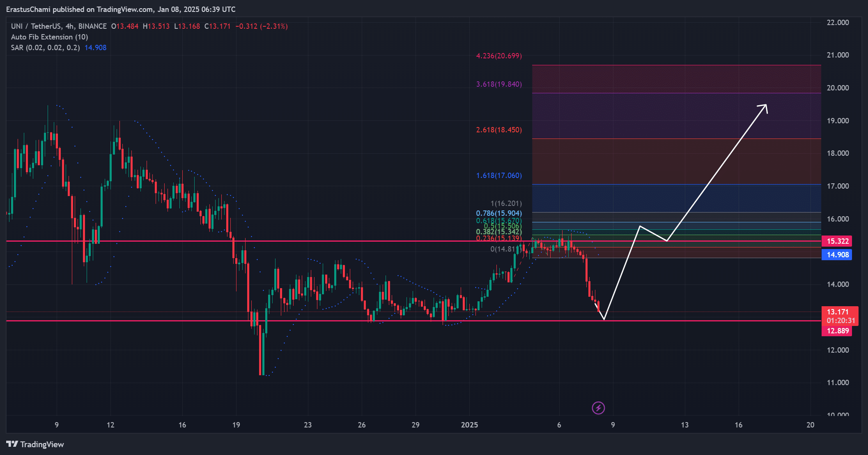Click the 2025 label on time axis
The width and height of the screenshot is (868, 455).
point(469,425)
